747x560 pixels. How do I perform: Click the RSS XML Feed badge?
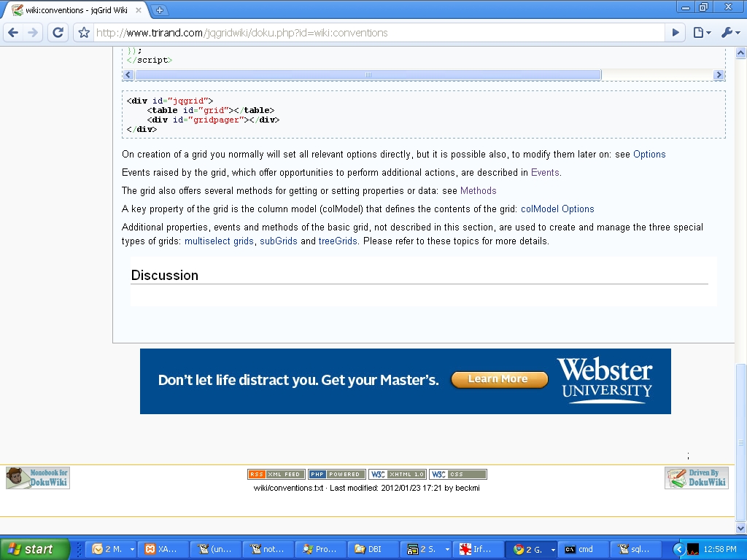pyautogui.click(x=276, y=474)
